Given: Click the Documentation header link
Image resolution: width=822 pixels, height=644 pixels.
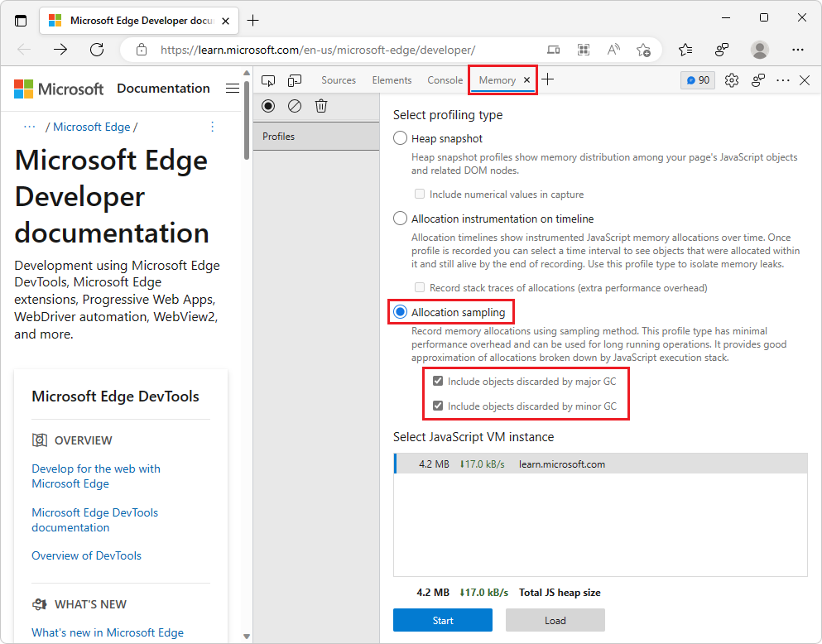Looking at the screenshot, I should (163, 88).
